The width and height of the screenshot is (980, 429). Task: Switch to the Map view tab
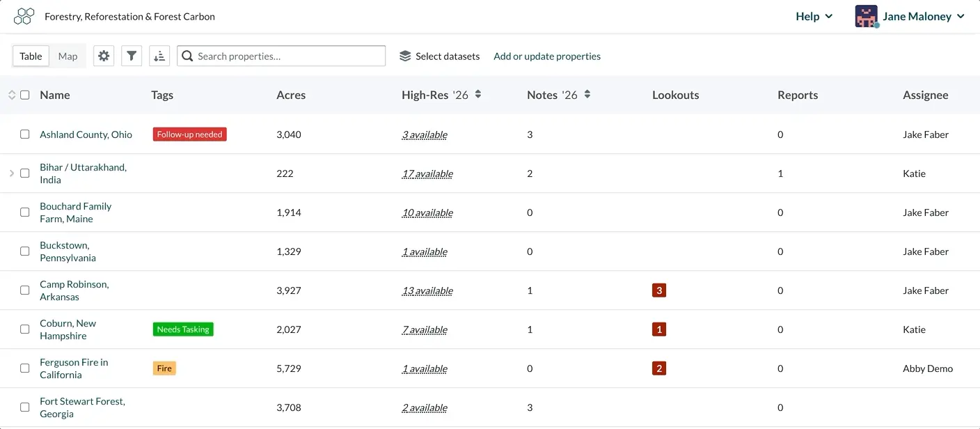[68, 56]
